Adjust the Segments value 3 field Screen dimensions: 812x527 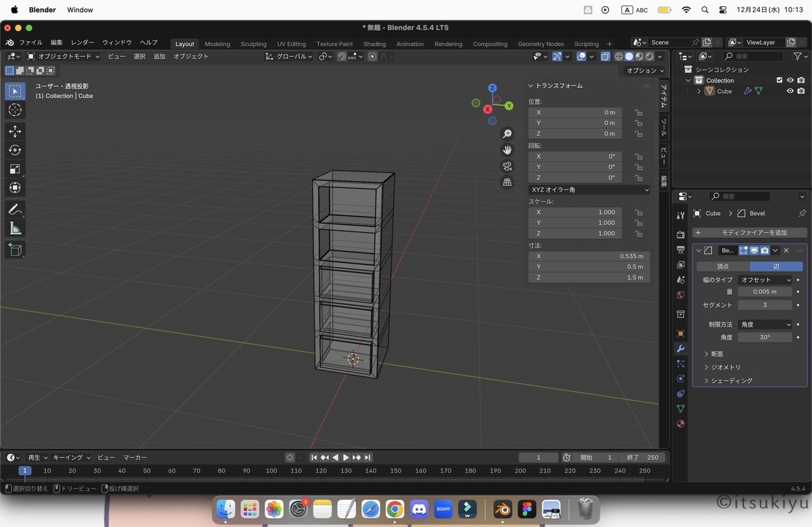765,305
